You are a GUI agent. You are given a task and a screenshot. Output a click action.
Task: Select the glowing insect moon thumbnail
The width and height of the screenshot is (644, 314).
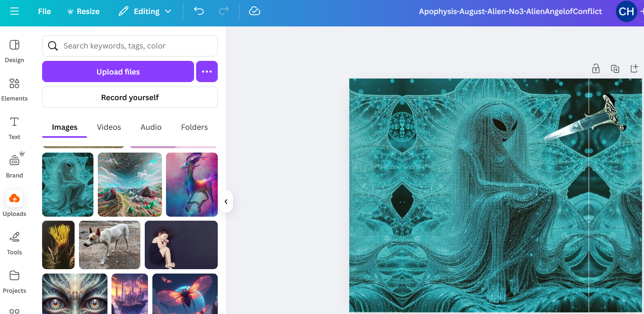click(185, 294)
